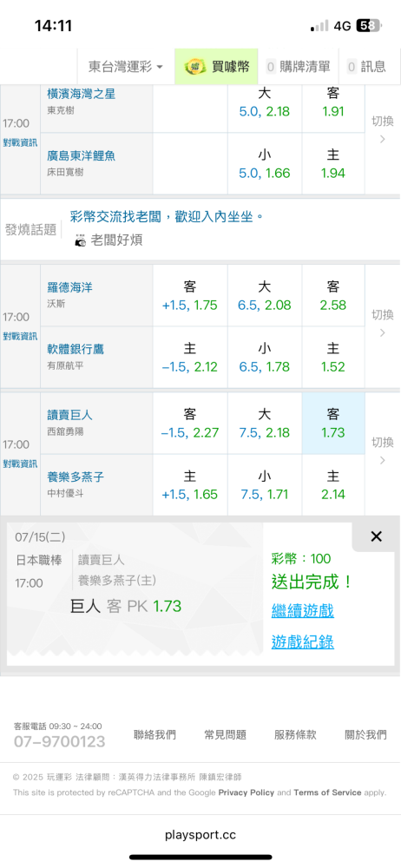Open 對戰資訊 for the 讀賣巨人 game
401x868 pixels.
20,464
